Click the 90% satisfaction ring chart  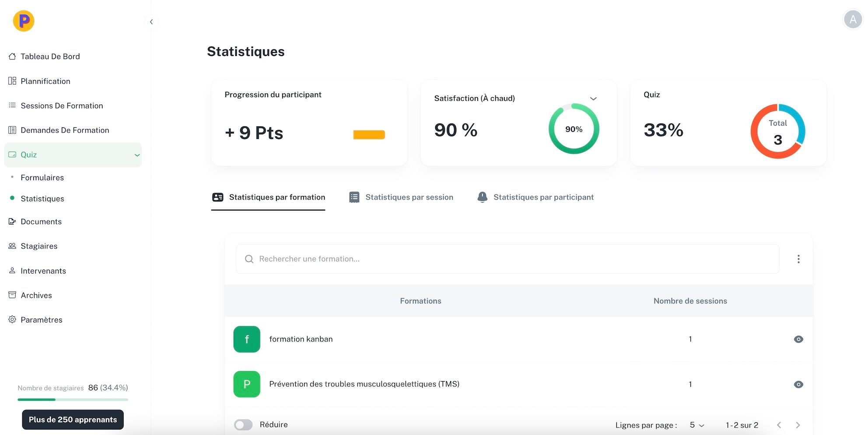(x=574, y=129)
